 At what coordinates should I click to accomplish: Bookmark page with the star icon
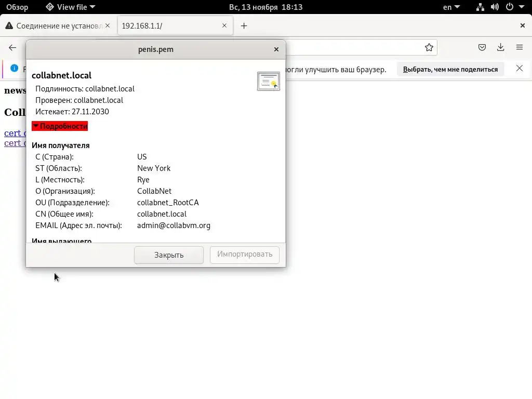[429, 47]
